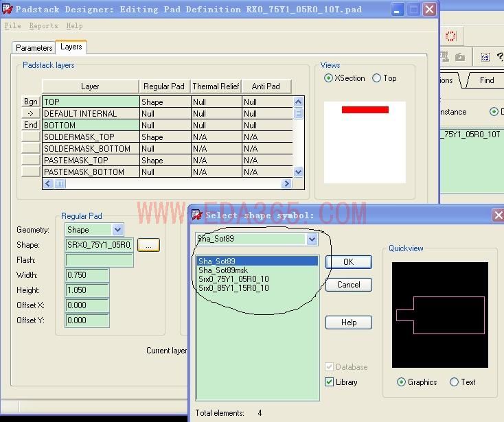Click the Regular Pad cell of PASTEMASK_TOP
This screenshot has width=504, height=422.
(165, 160)
